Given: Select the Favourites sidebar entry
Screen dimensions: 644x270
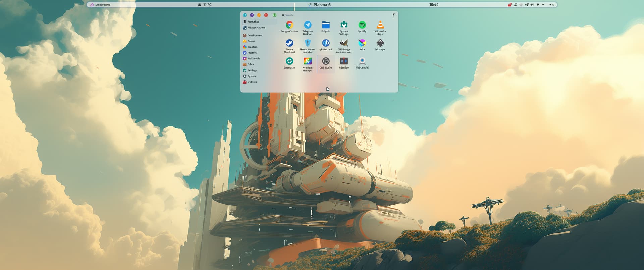Looking at the screenshot, I should click(253, 21).
